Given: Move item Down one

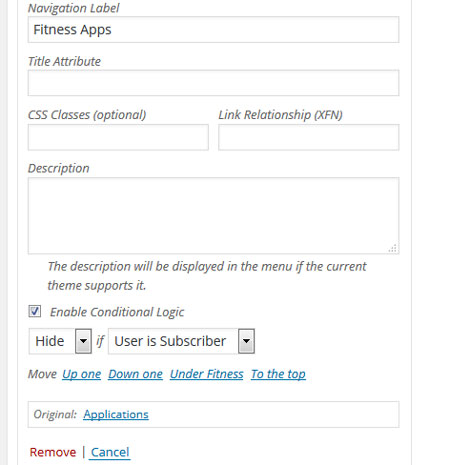Looking at the screenshot, I should click(x=135, y=374).
